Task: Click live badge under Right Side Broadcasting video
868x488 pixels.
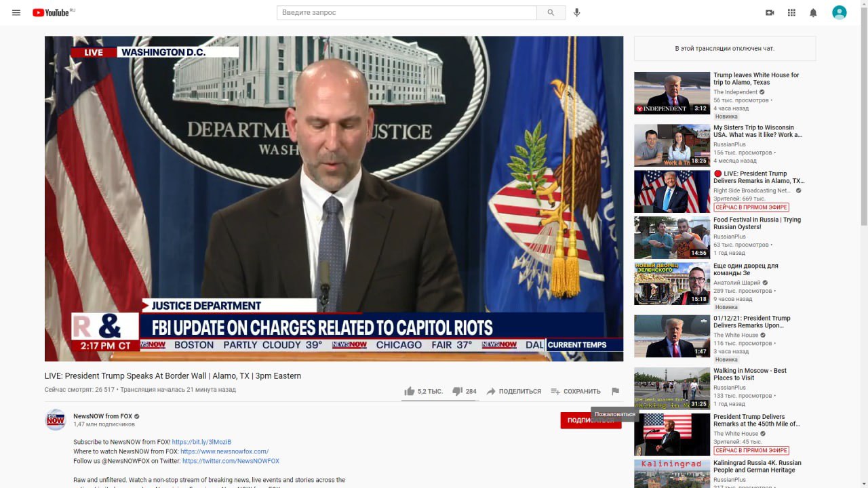Action: coord(751,207)
